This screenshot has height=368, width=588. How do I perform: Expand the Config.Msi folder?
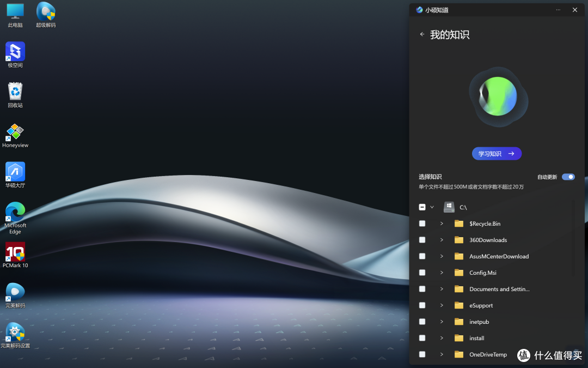click(442, 273)
